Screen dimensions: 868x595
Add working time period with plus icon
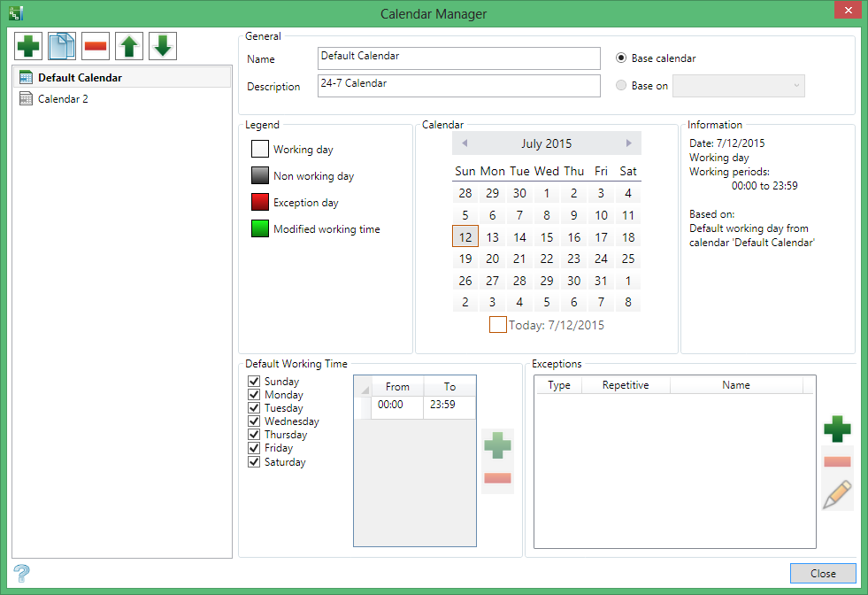497,445
